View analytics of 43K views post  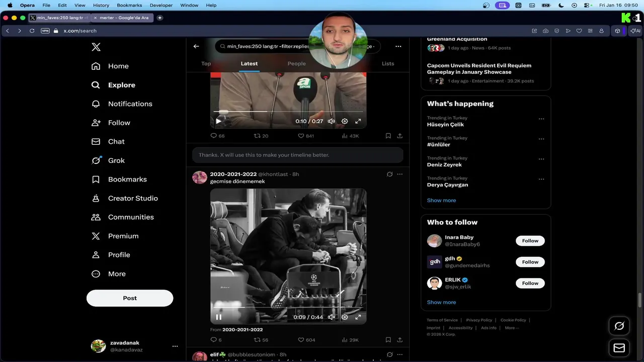(350, 136)
